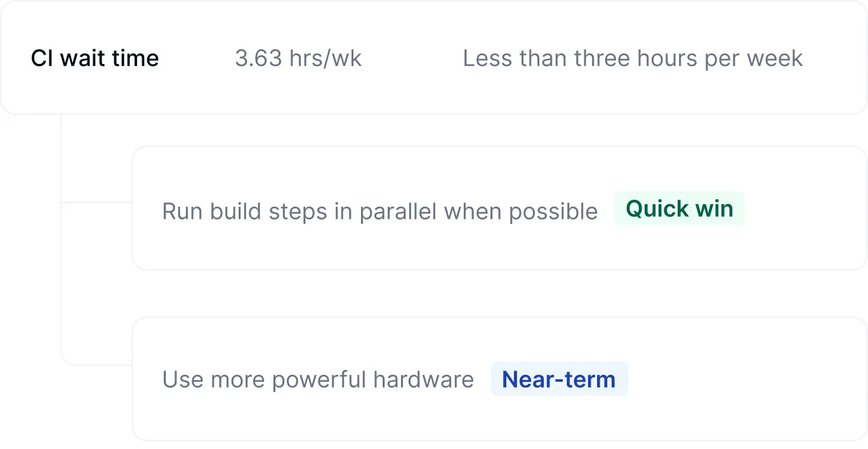Click the CI wait time heading
Viewport: 868px width, 449px height.
point(95,58)
